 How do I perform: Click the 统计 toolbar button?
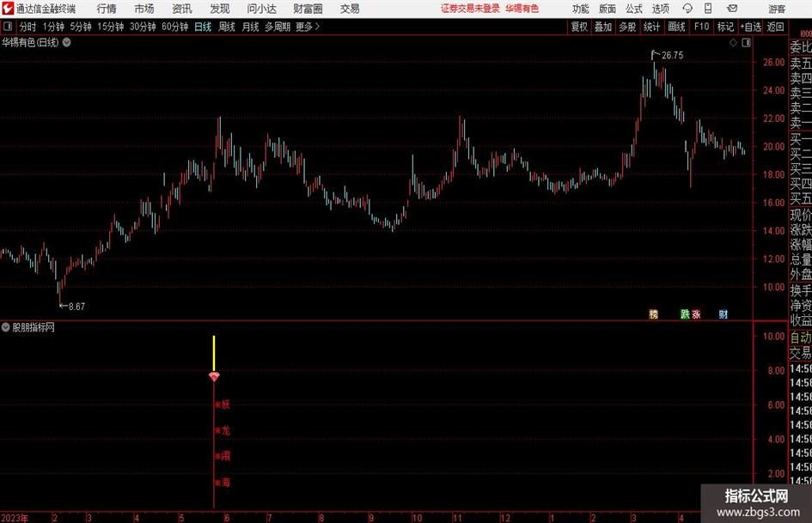click(x=652, y=27)
